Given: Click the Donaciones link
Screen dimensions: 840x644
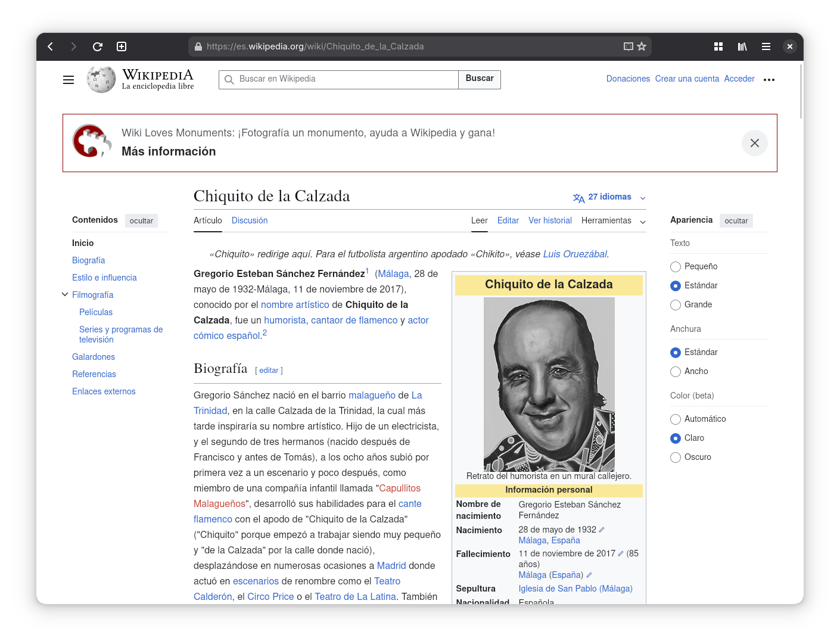Looking at the screenshot, I should [628, 79].
